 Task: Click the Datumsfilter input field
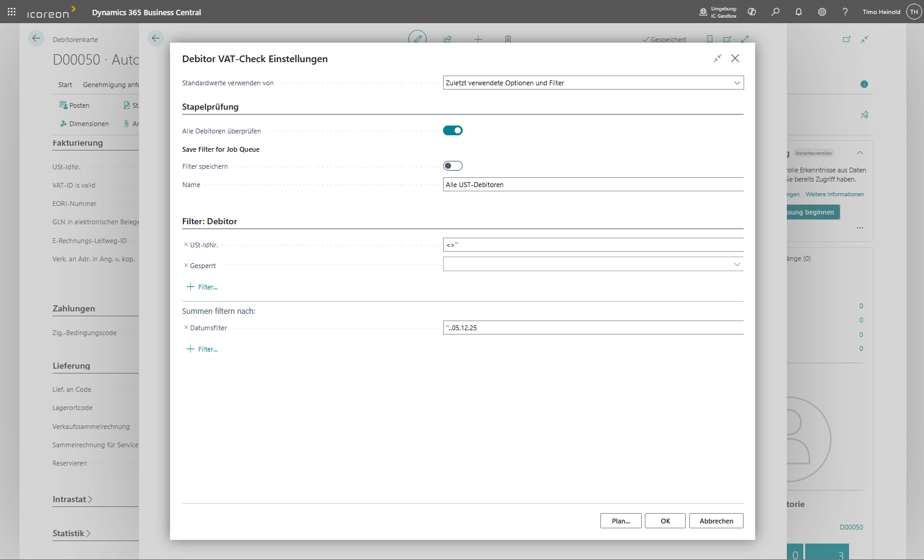coord(592,328)
